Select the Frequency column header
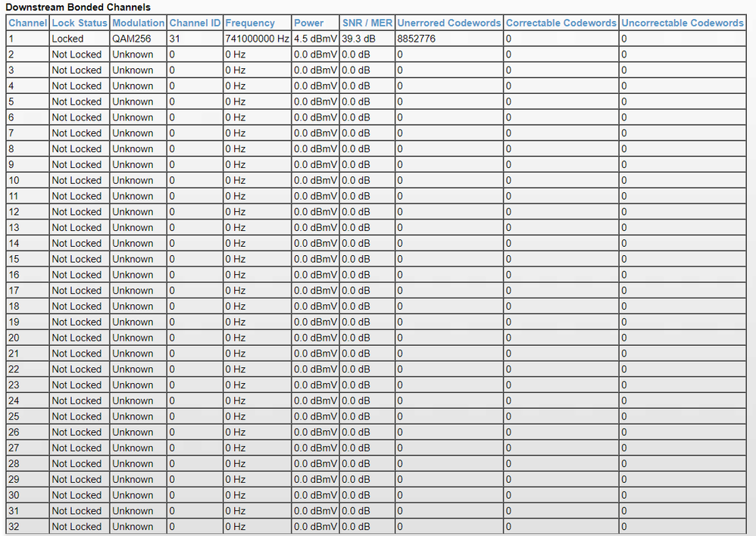 (250, 23)
